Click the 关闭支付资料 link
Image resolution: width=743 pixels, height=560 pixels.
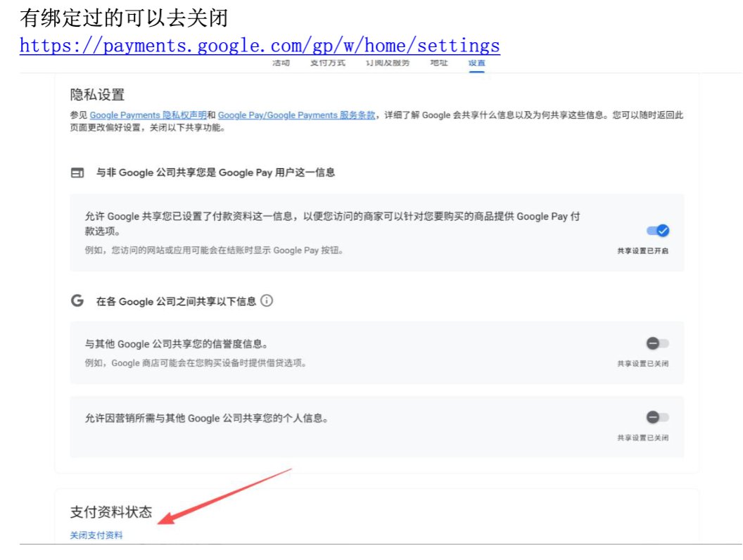pyautogui.click(x=96, y=535)
